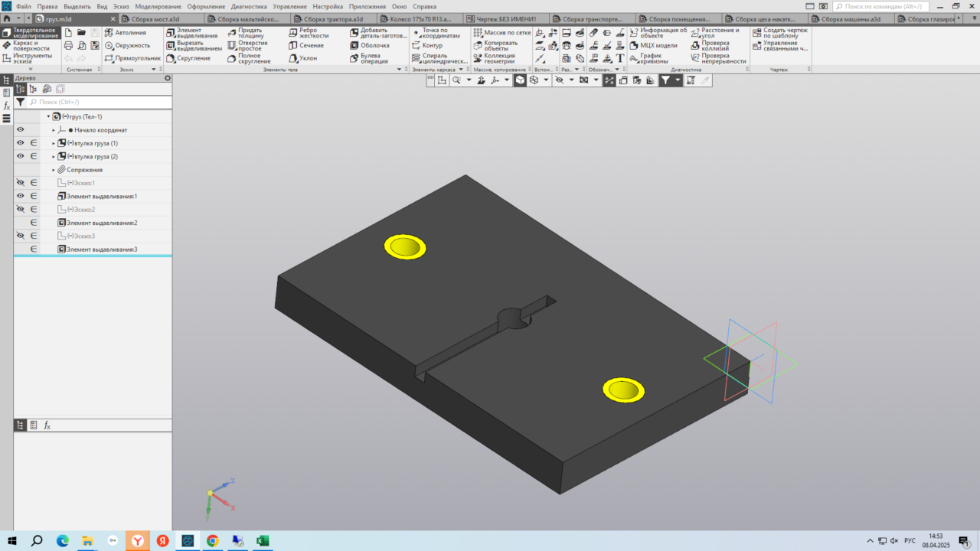Click Создать чертеж по шаблону
This screenshot has width=980, height=551.
pos(780,33)
